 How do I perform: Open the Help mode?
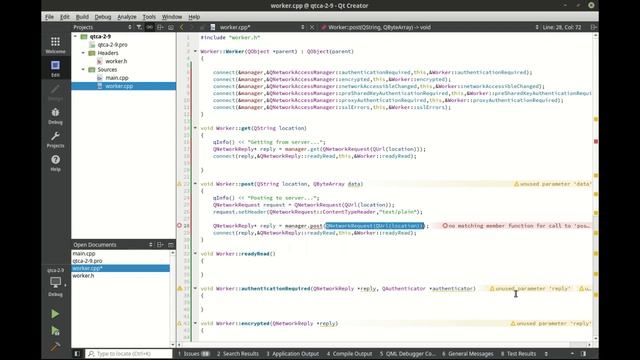[x=56, y=163]
